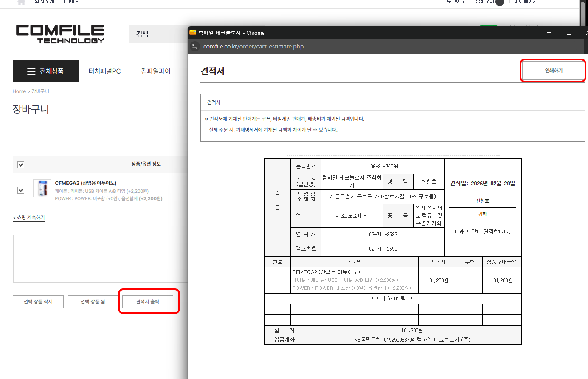
Task: Minimize the estimate popup window
Action: (549, 33)
